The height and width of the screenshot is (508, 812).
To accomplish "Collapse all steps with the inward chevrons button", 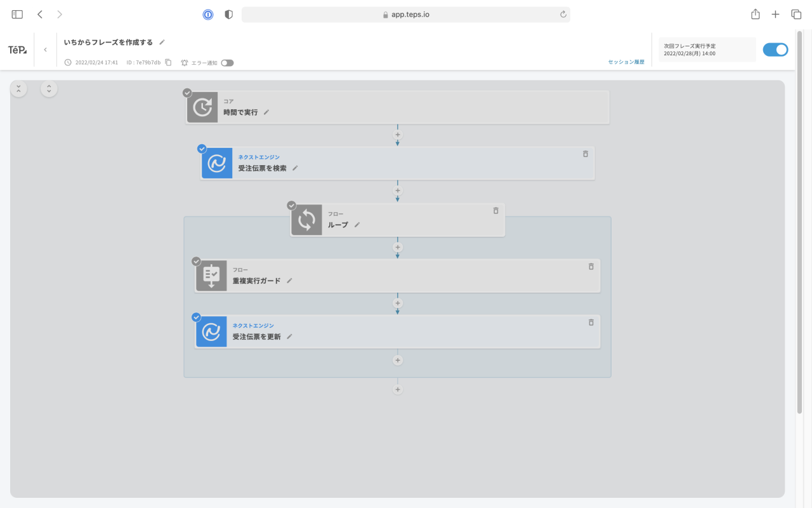I will point(18,89).
